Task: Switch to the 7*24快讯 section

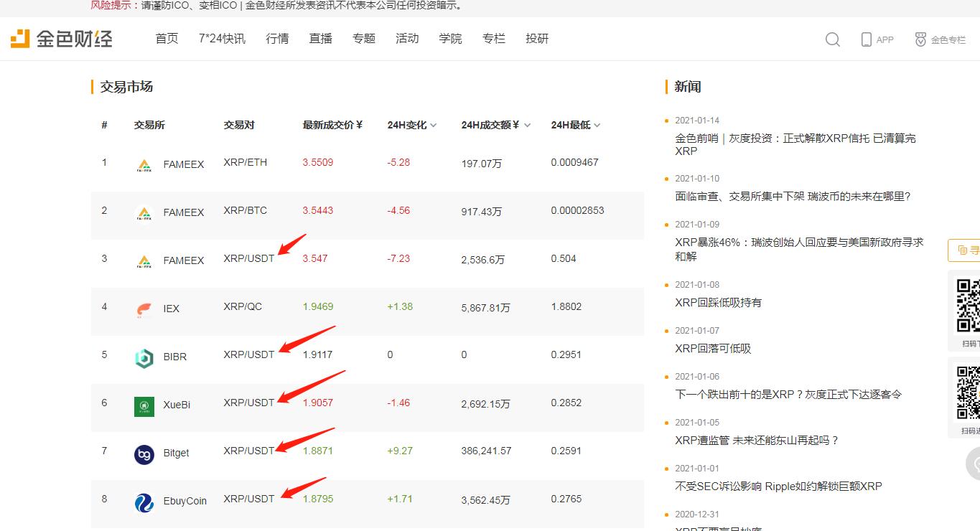Action: coord(223,39)
